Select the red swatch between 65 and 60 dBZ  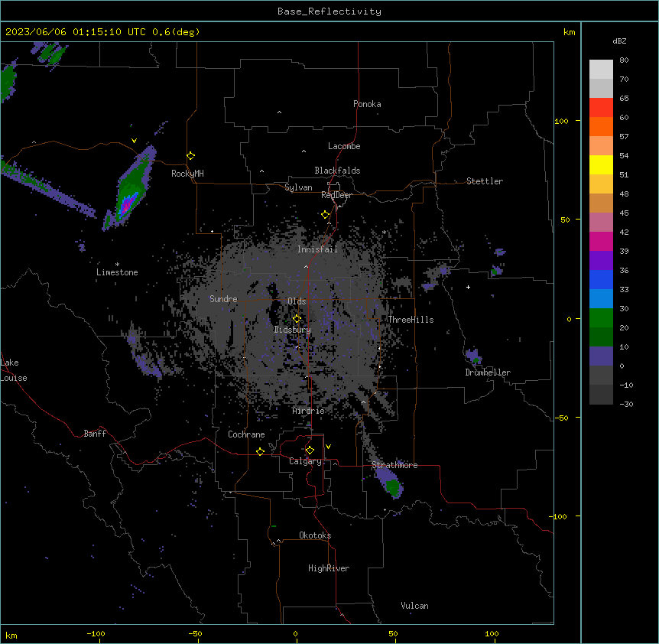[x=601, y=108]
